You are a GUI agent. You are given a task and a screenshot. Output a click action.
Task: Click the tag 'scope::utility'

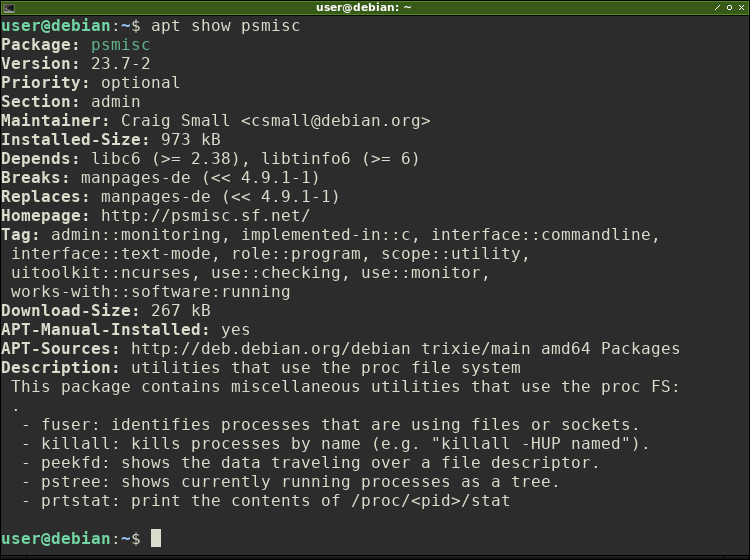[x=451, y=254]
